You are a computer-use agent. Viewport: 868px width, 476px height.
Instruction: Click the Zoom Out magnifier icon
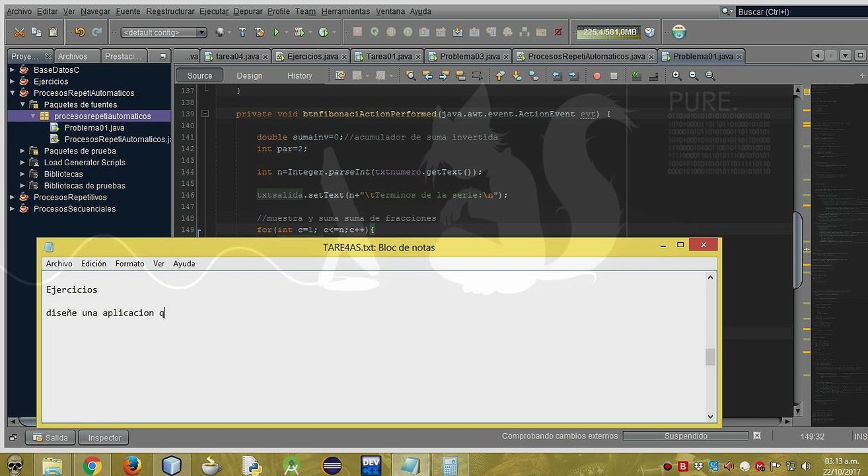(x=694, y=75)
